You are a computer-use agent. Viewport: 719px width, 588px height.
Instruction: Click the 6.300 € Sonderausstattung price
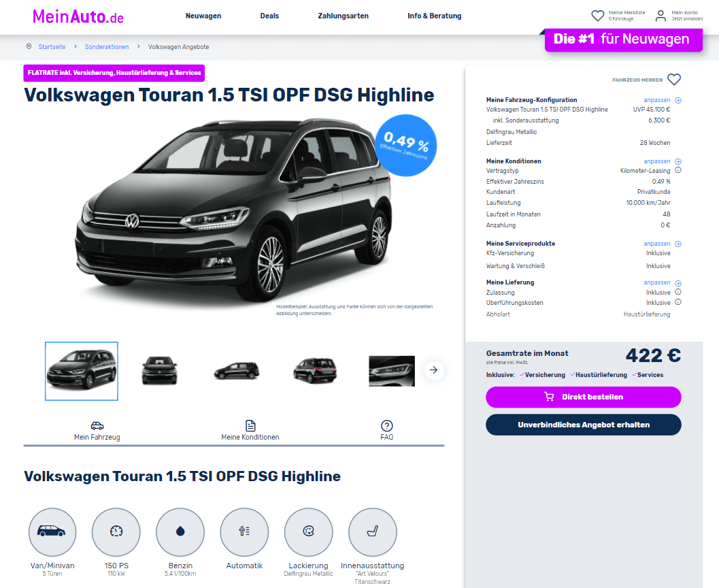[x=659, y=120]
